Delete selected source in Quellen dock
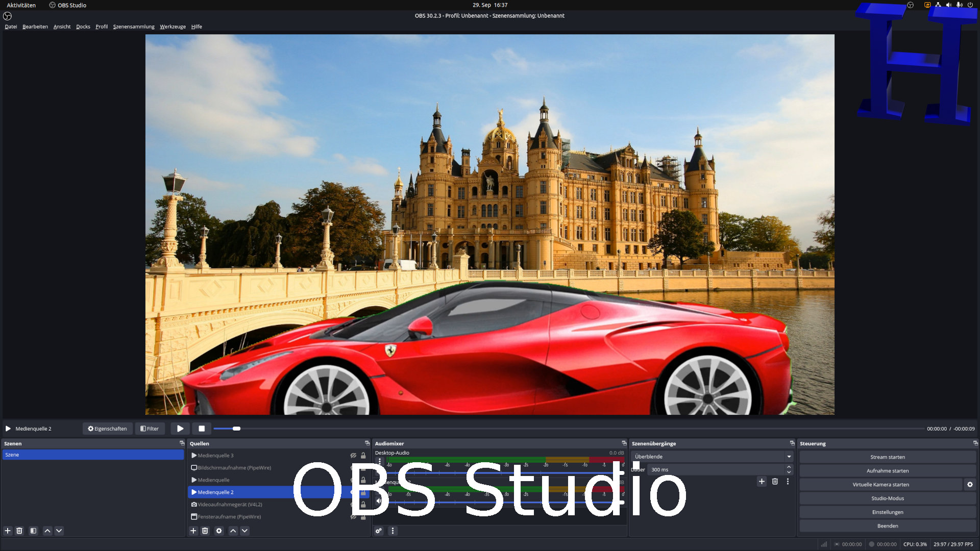 tap(205, 531)
